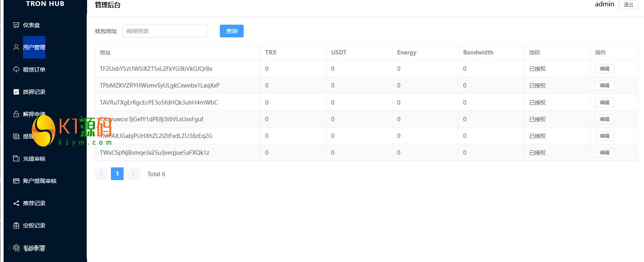Click the 空投记录 gift icon

pyautogui.click(x=16, y=225)
